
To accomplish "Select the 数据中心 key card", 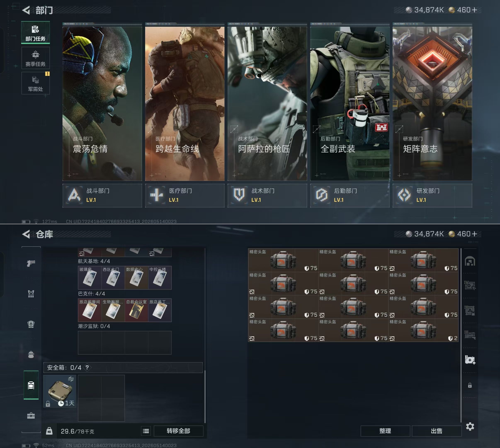I will [x=136, y=278].
